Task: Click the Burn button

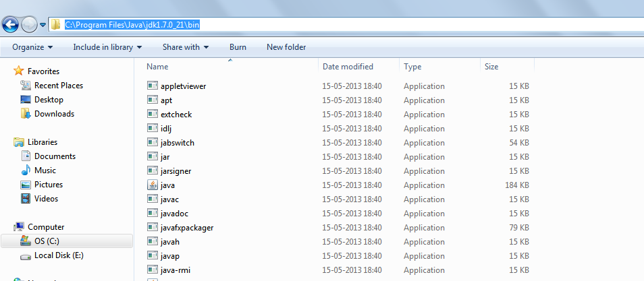Action: tap(238, 47)
